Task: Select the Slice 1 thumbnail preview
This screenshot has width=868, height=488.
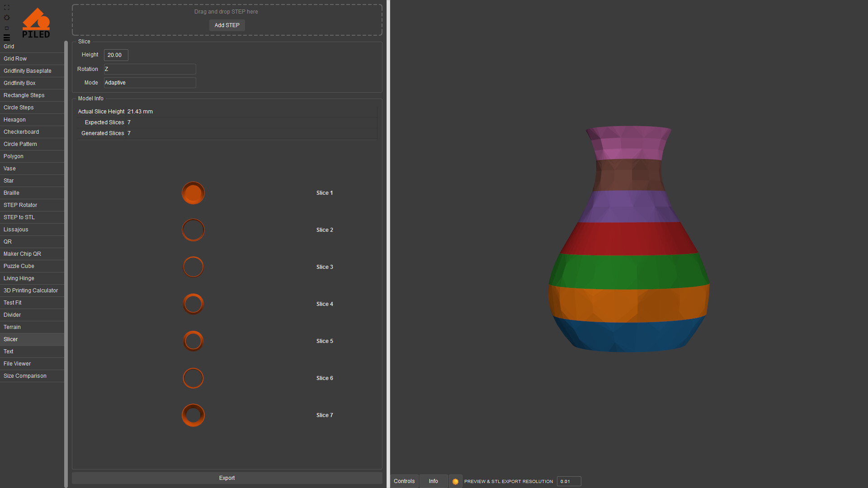Action: [193, 193]
